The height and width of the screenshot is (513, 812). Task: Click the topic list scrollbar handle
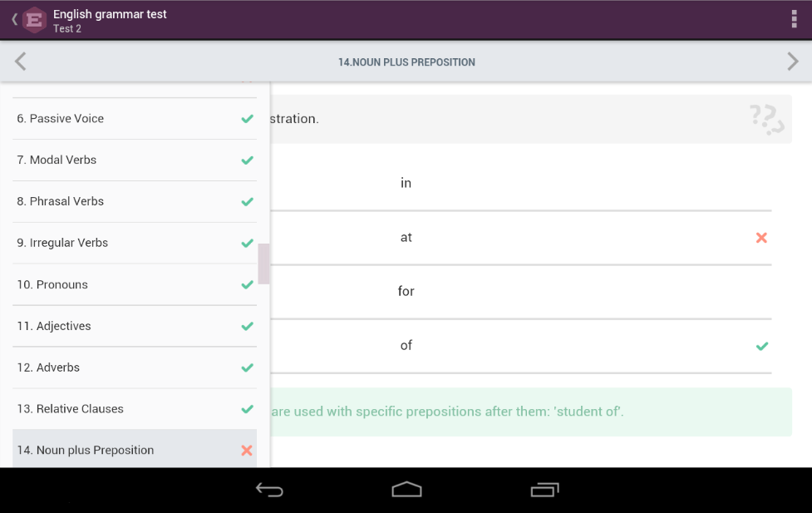click(263, 264)
